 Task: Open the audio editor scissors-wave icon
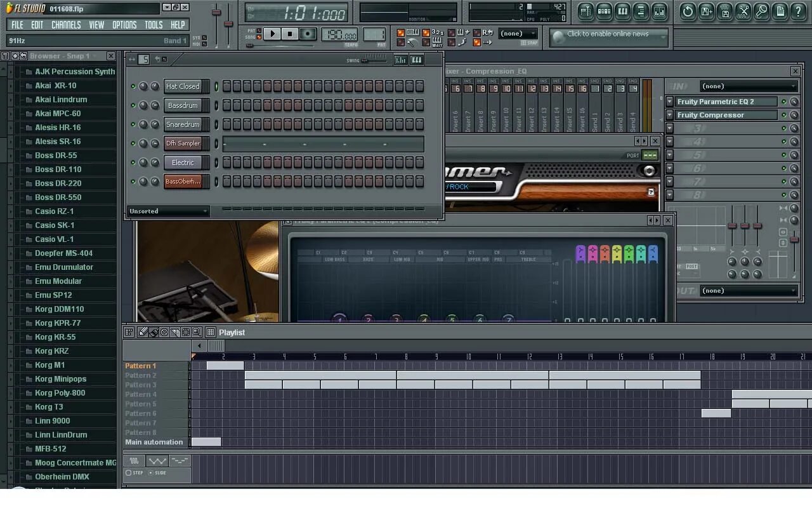(x=743, y=11)
